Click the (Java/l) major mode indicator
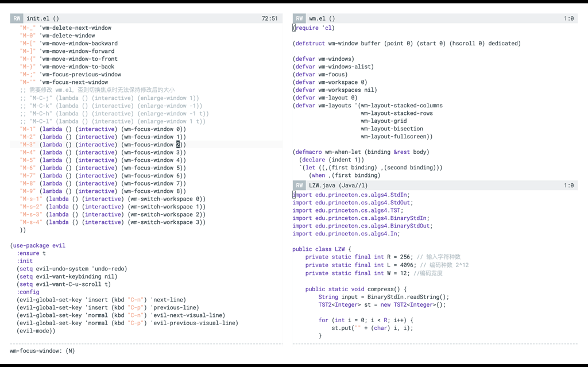Viewport: 588px width, 367px height. 352,185
